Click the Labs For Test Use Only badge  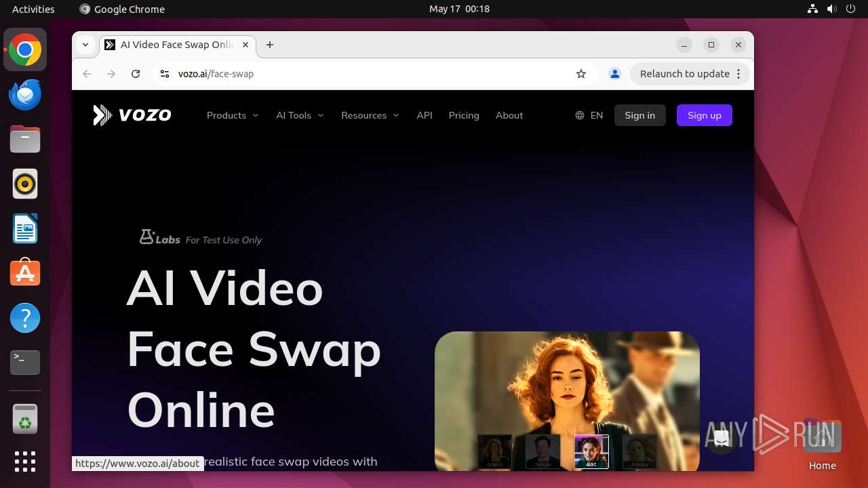pos(201,237)
